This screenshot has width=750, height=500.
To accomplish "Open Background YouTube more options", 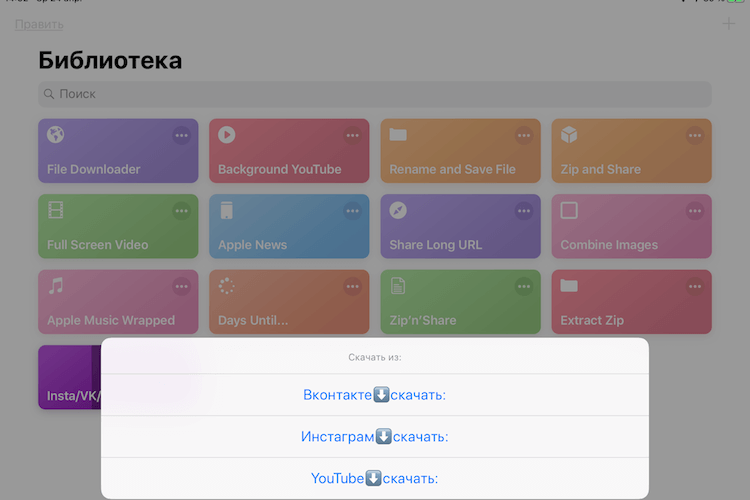I will pyautogui.click(x=353, y=135).
